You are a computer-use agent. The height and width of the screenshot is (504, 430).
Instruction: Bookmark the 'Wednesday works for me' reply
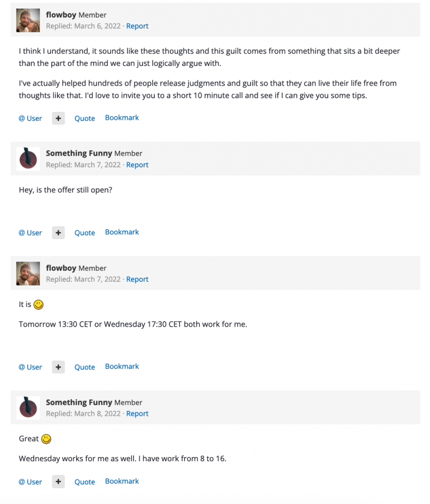click(x=122, y=481)
